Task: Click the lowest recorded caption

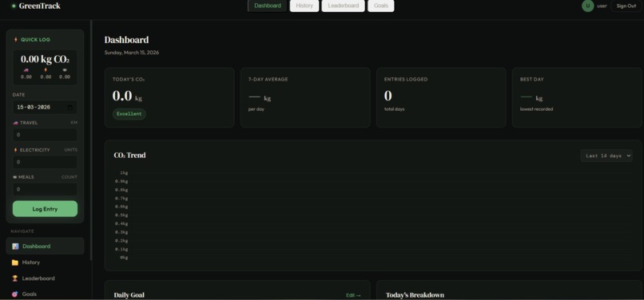Action: [536, 109]
